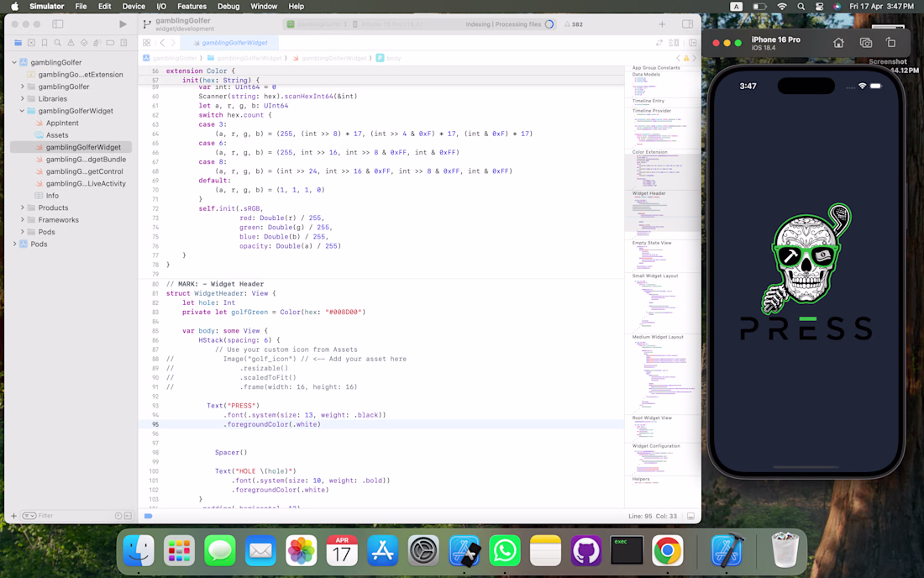Toggle the debug area at bottom right
The height and width of the screenshot is (578, 924).
click(690, 516)
